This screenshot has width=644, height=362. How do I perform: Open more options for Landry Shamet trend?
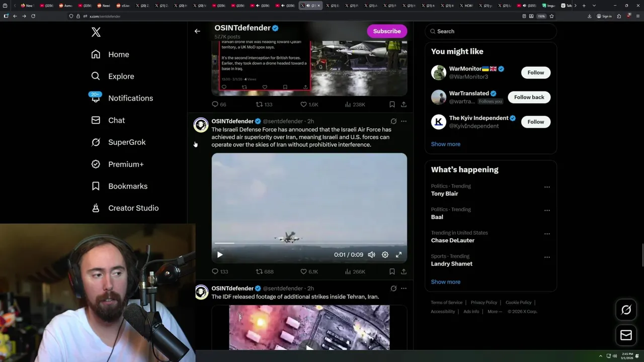[x=547, y=257]
